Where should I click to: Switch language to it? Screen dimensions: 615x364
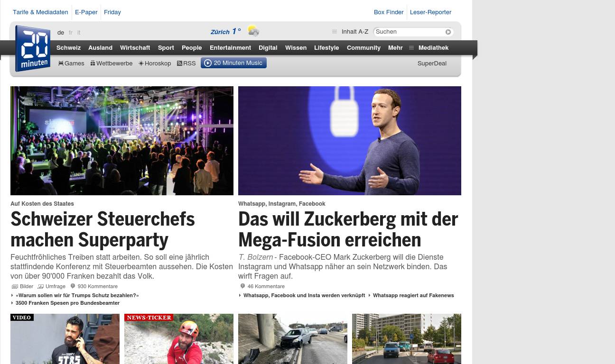tap(79, 33)
